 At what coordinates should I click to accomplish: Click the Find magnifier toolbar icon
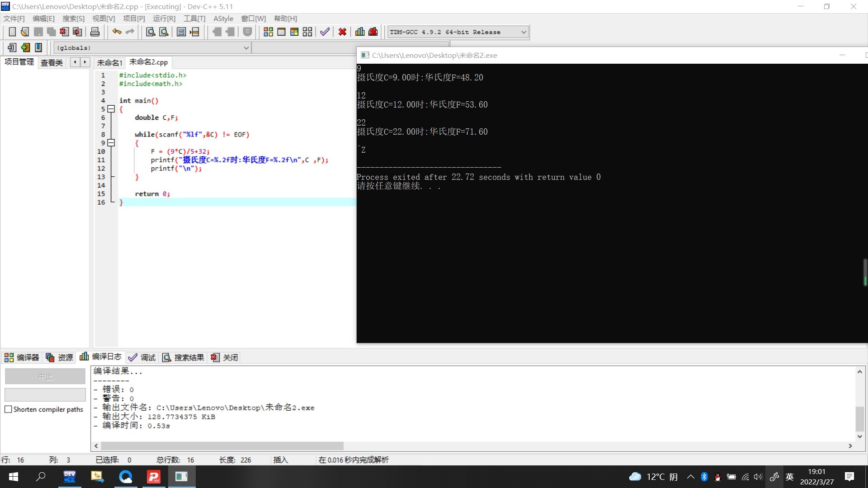(151, 32)
